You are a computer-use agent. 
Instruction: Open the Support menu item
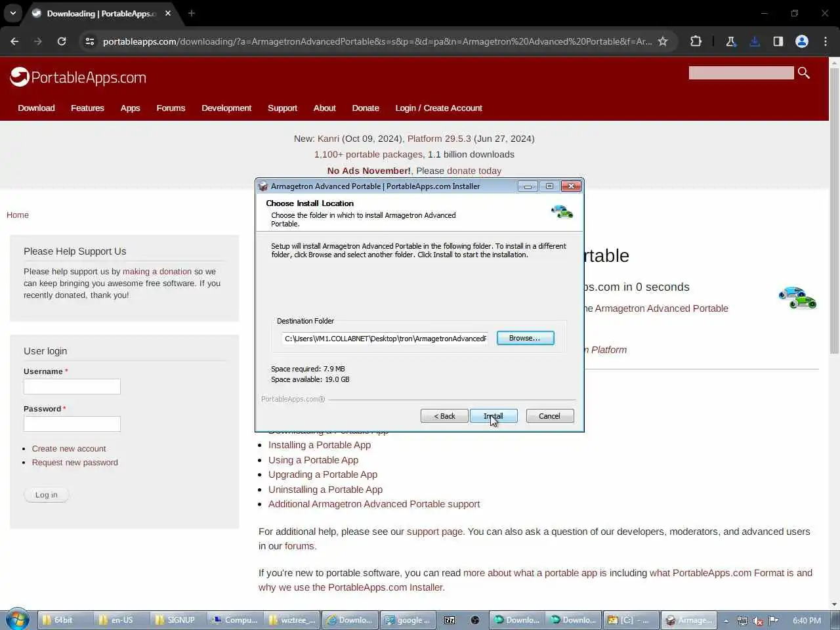(282, 108)
